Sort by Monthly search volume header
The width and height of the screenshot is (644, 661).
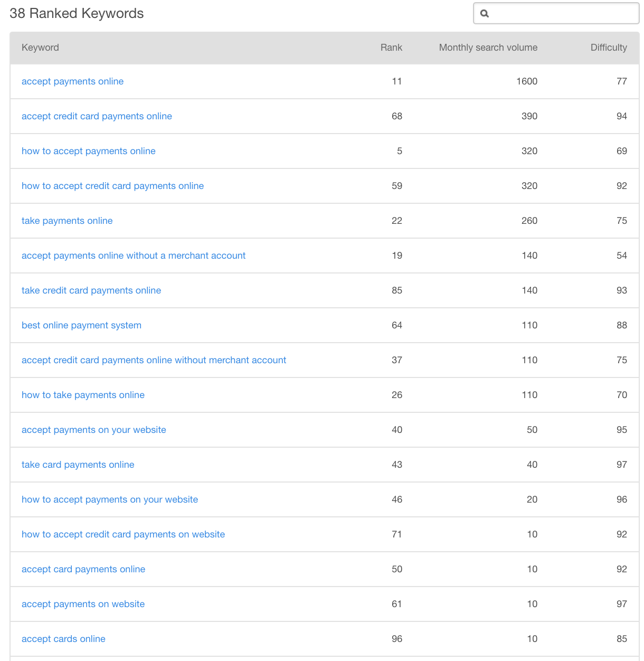(488, 48)
